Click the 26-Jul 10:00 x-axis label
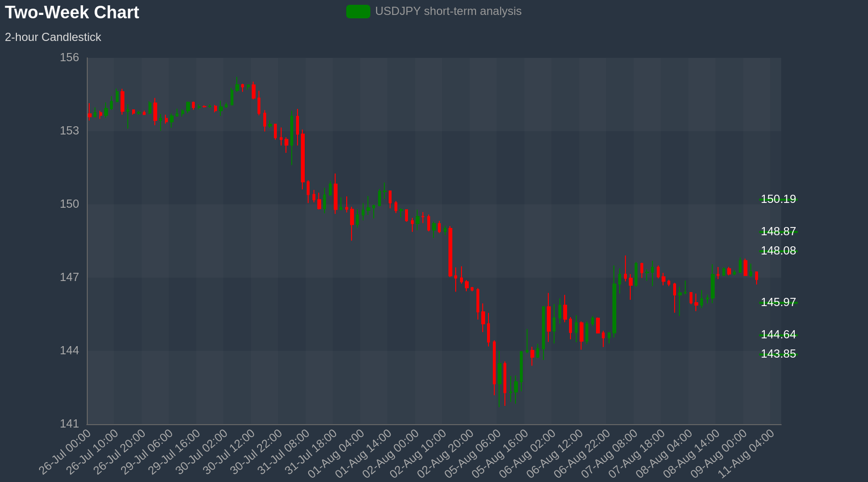Viewport: 868px width, 482px height. [x=93, y=452]
